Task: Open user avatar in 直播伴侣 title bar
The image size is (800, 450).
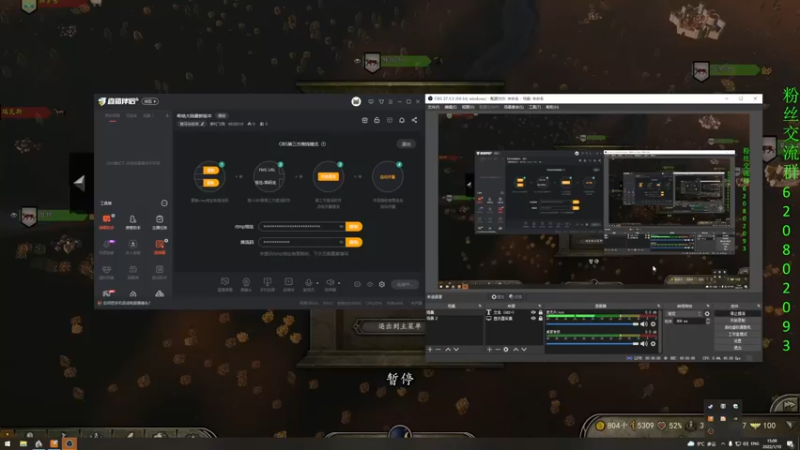Action: (356, 102)
